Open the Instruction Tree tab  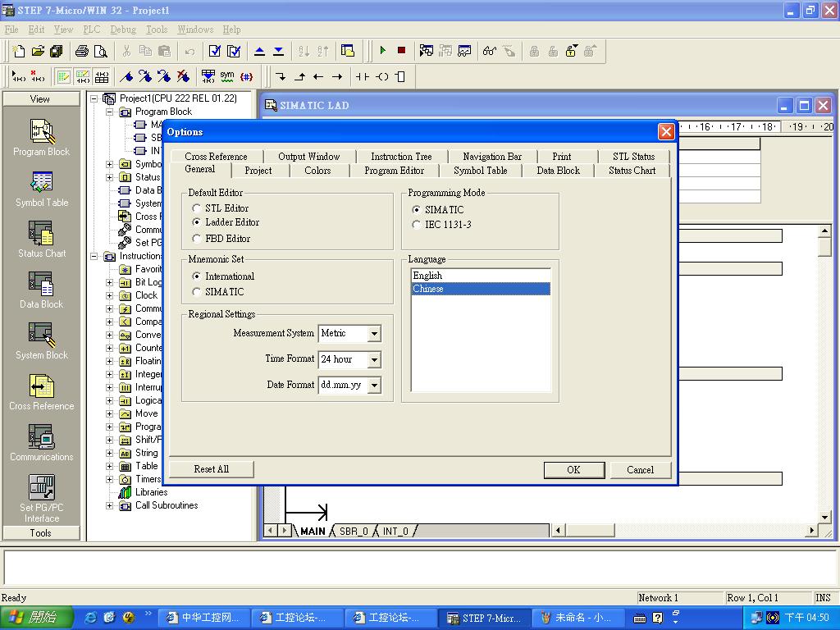click(401, 157)
